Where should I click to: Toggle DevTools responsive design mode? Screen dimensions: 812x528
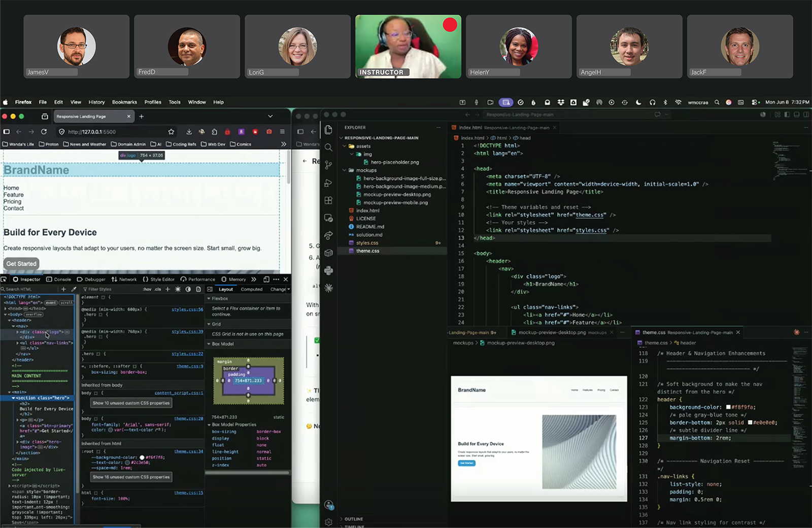(x=266, y=279)
